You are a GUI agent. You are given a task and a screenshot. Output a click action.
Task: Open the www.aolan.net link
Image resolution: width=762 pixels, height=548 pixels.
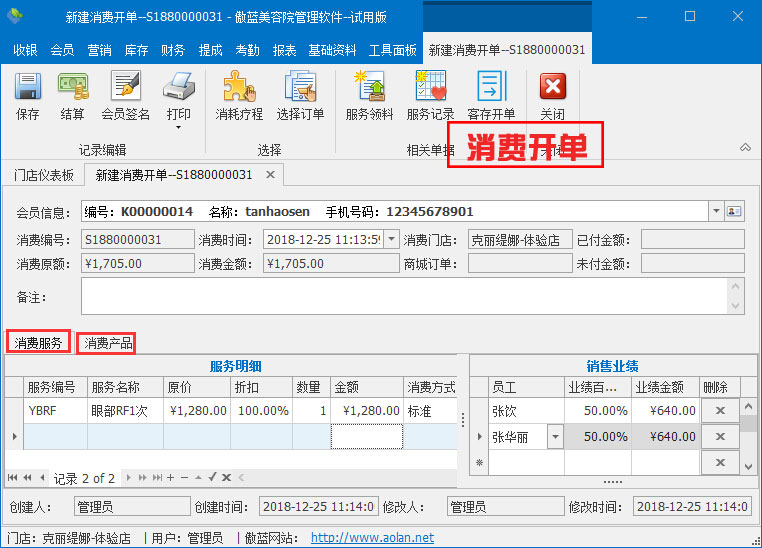pos(372,538)
